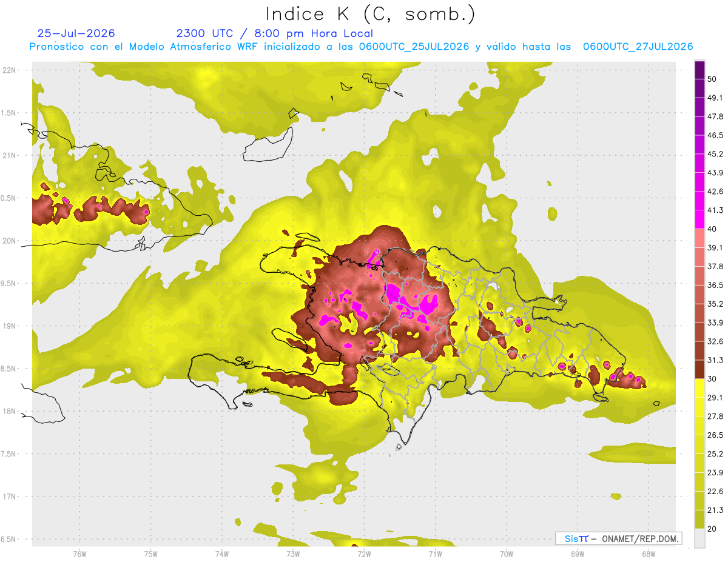Click the legend value "27.8"
The width and height of the screenshot is (728, 562).
(715, 416)
